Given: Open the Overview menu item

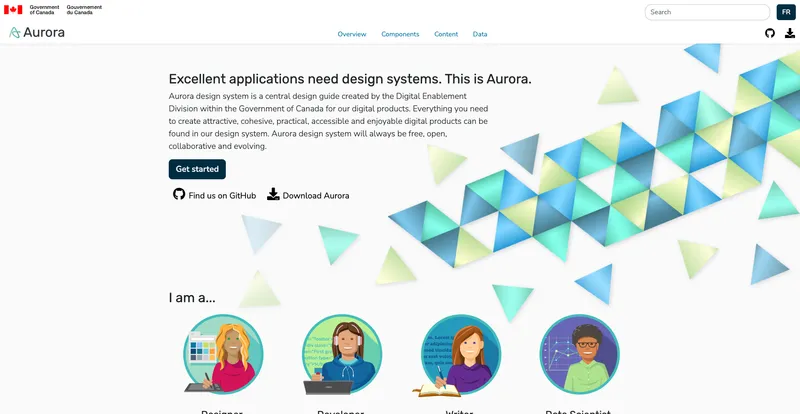Looking at the screenshot, I should [x=352, y=34].
